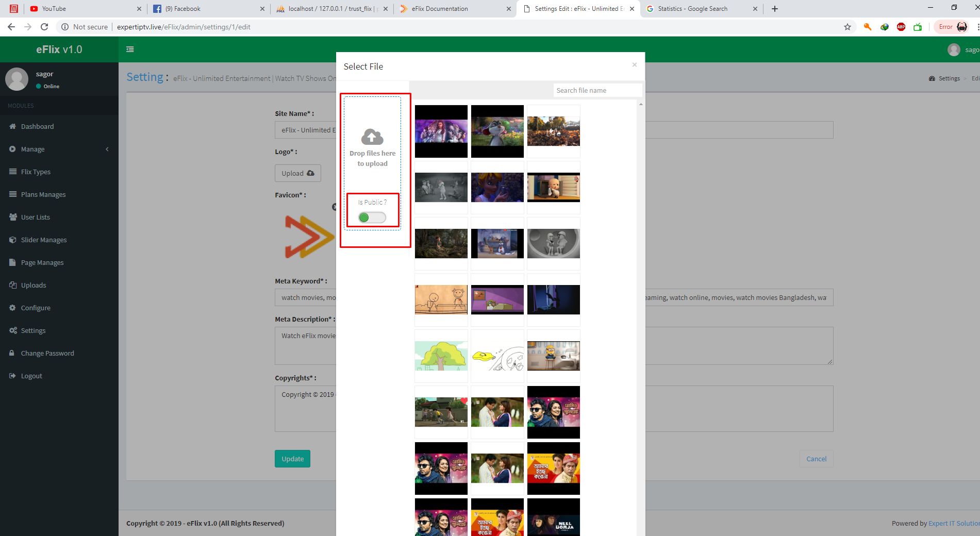980x536 pixels.
Task: Open the Flix Types module
Action: [x=36, y=172]
